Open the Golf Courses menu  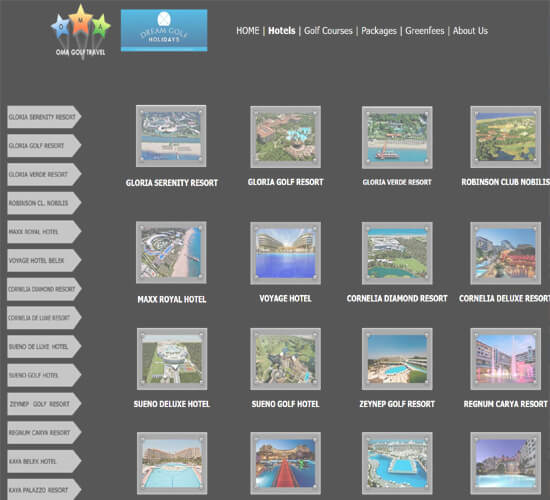[x=328, y=31]
